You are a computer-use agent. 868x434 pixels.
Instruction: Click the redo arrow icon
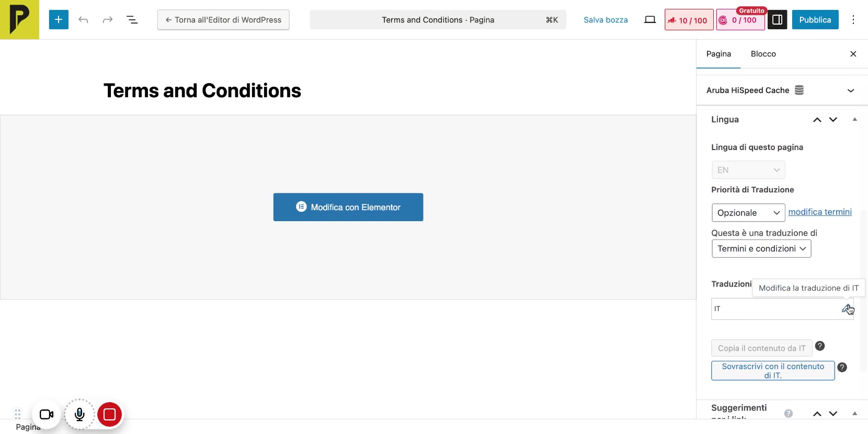tap(108, 20)
